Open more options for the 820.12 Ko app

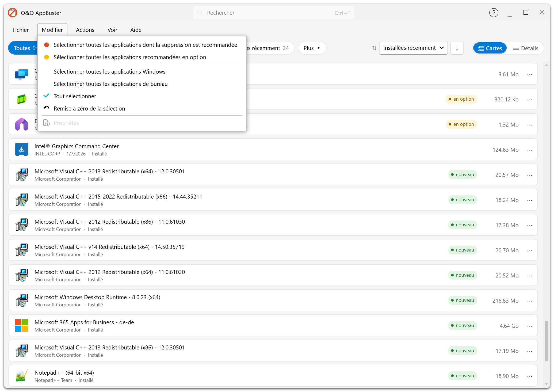(529, 100)
